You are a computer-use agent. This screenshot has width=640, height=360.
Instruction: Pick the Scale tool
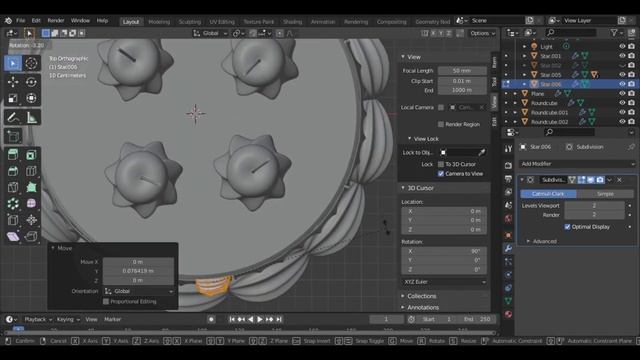tap(13, 98)
